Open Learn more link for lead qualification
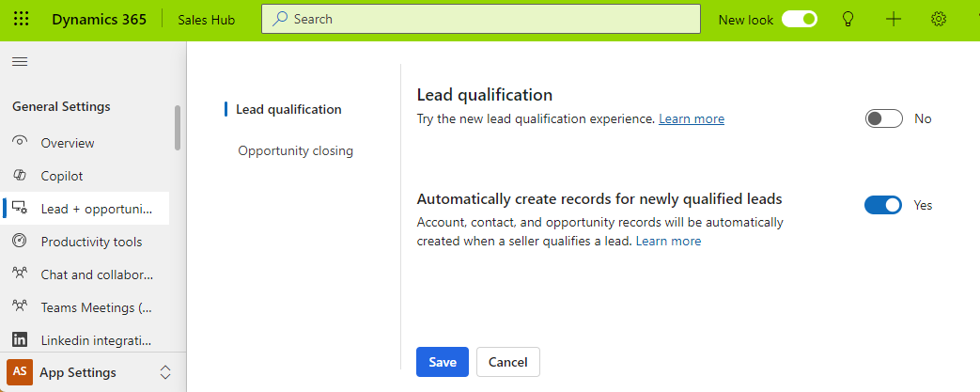This screenshot has height=392, width=980. click(x=692, y=118)
